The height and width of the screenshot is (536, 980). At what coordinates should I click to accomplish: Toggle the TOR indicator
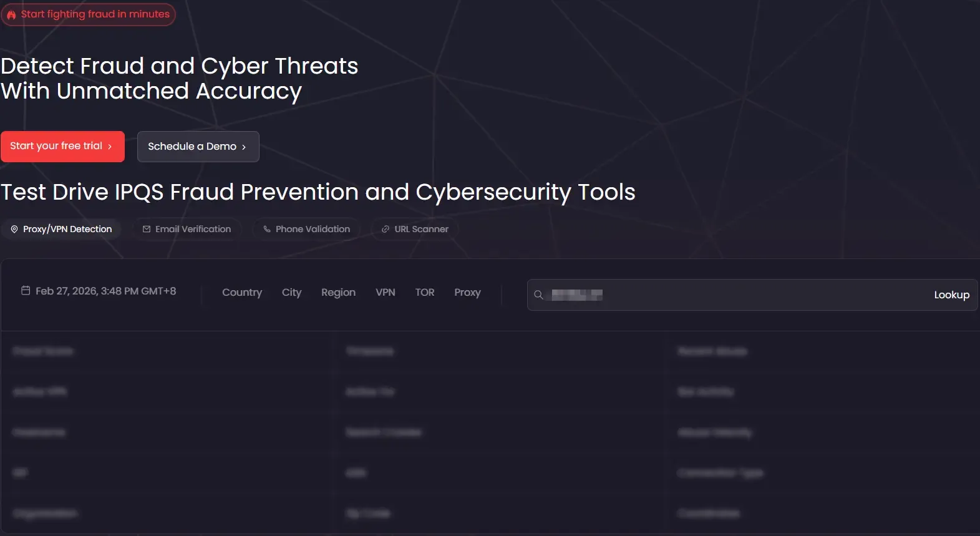coord(425,293)
